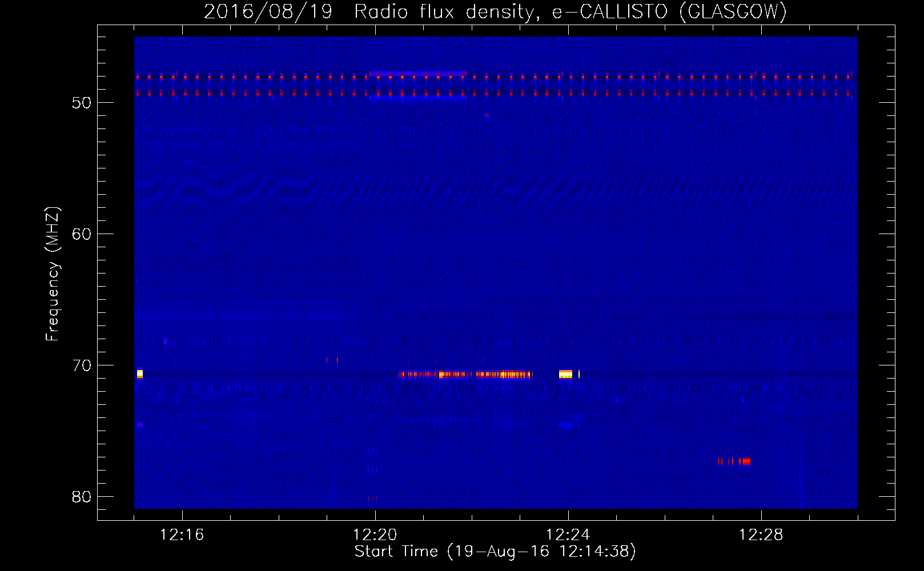Click the 50 frequency tick label
Image resolution: width=924 pixels, height=571 pixels.
[x=82, y=103]
